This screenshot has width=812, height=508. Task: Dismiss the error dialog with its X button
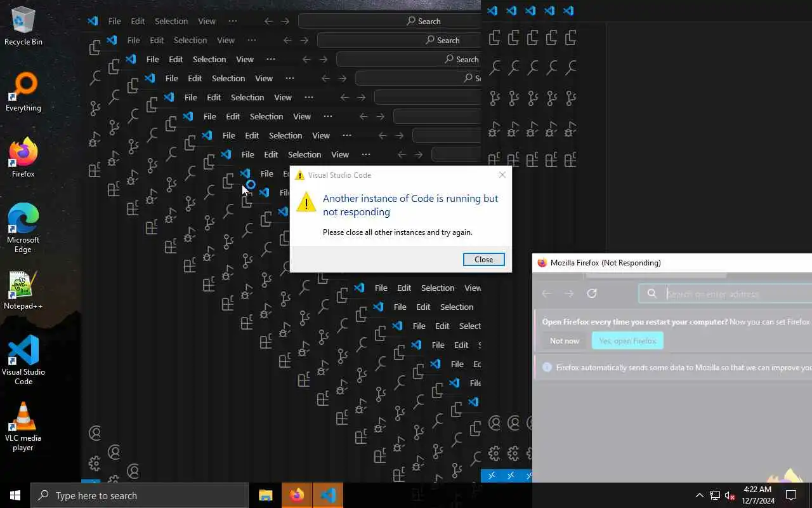point(502,175)
